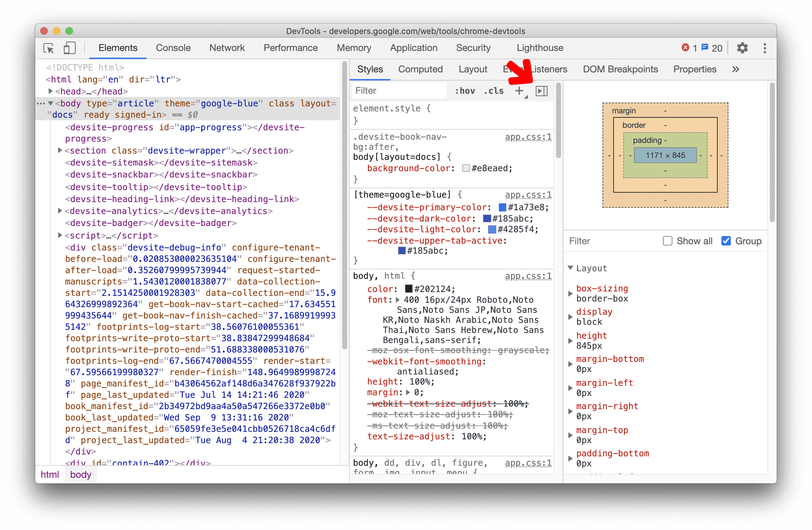
Task: Click the Filter input field in Styles
Action: pos(398,90)
